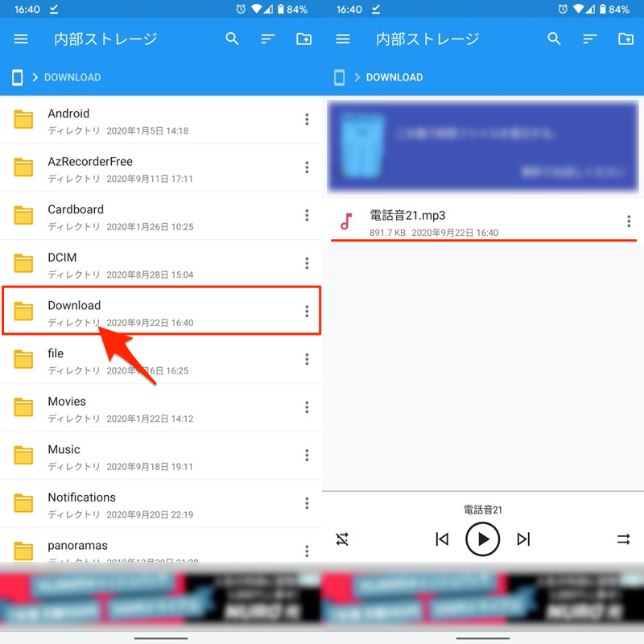
Task: Tap the search icon in right screen
Action: click(x=554, y=39)
